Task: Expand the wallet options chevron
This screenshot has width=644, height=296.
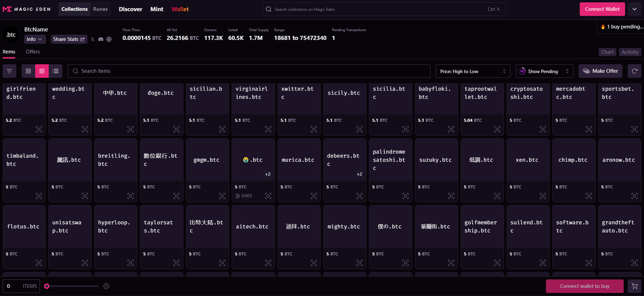Action: tap(634, 9)
